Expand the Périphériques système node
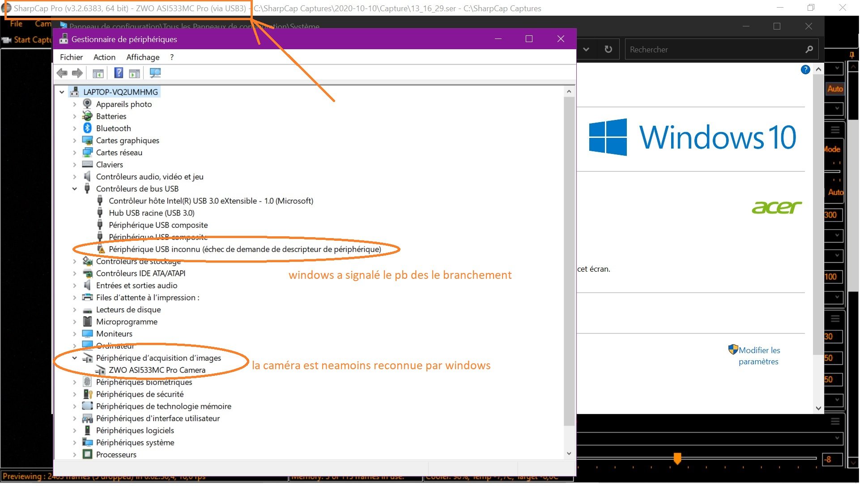The width and height of the screenshot is (868, 486). tap(75, 442)
